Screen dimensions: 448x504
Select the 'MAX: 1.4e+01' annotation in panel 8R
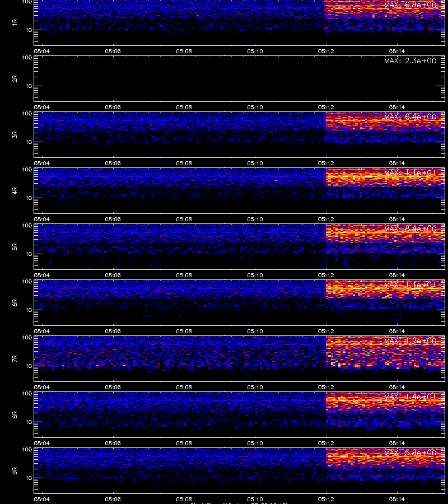[x=410, y=396]
